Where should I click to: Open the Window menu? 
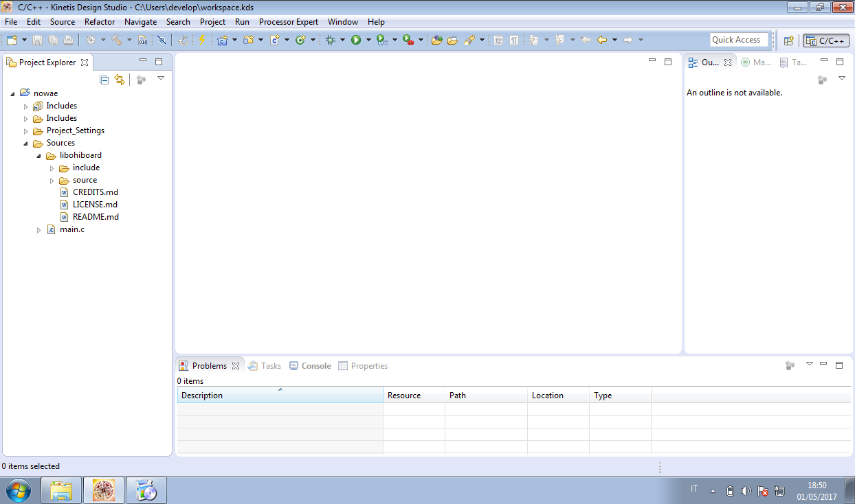(x=343, y=22)
